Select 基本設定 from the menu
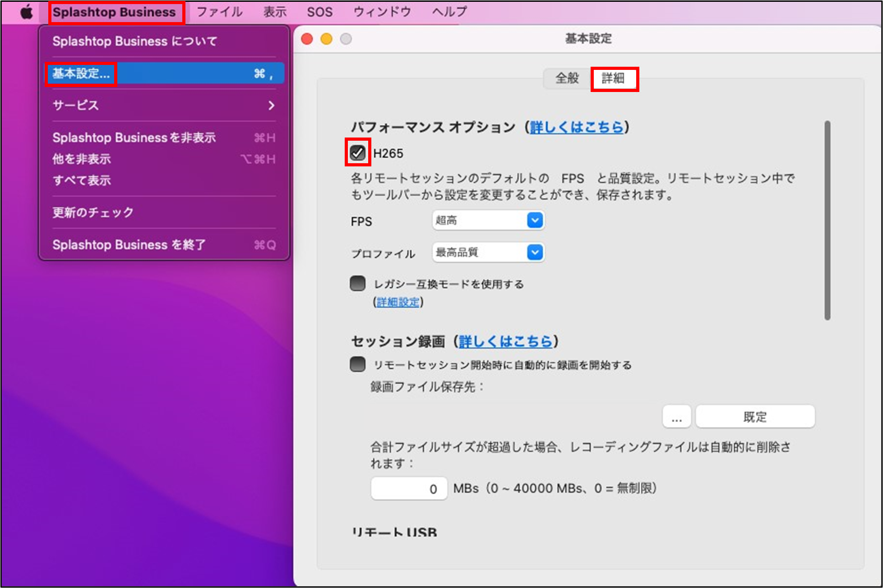The image size is (883, 588). tap(81, 73)
